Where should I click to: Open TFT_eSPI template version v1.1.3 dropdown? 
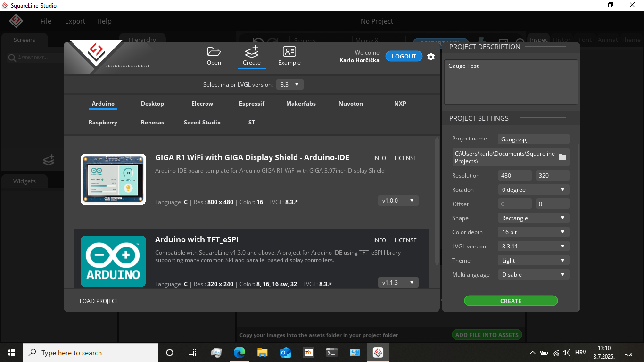tap(398, 282)
